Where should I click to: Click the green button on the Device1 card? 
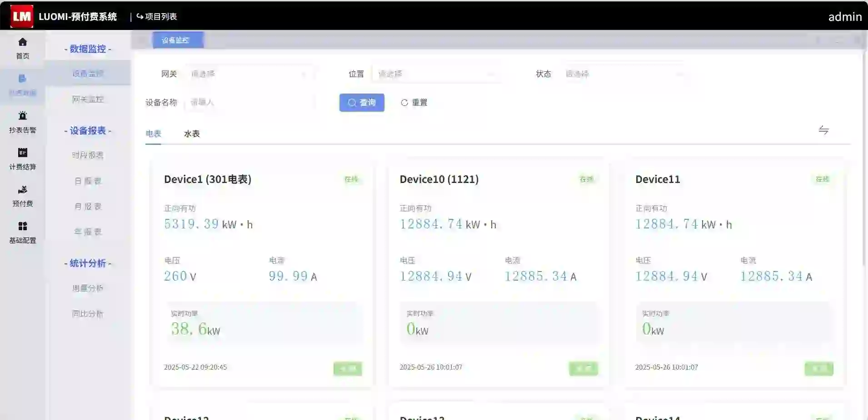click(348, 369)
